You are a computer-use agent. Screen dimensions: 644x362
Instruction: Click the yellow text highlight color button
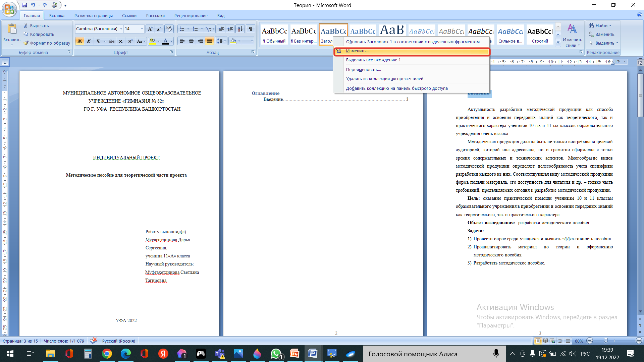(153, 41)
